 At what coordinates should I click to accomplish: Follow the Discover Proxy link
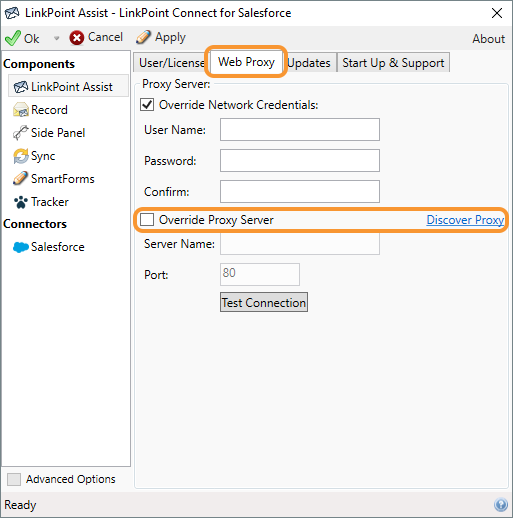465,220
